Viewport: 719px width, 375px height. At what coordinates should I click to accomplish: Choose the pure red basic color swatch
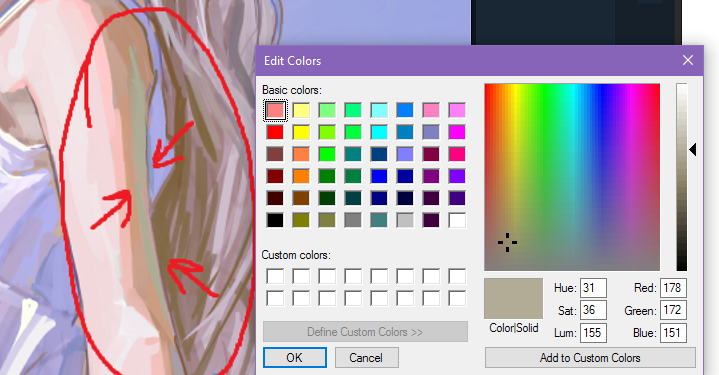(x=275, y=132)
